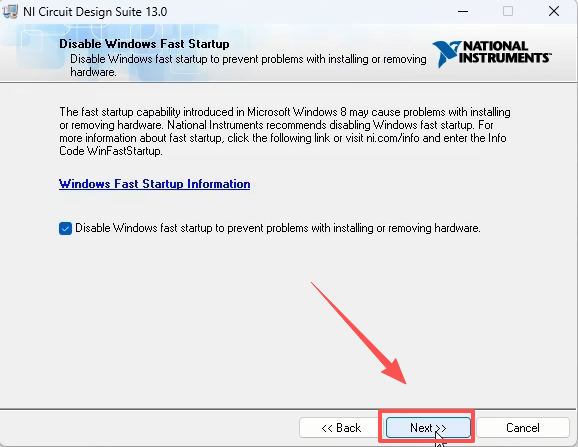Screen dimensions: 578x447
Task: Click the NI Circuit Design Suite 13.0 title text
Action: point(95,12)
